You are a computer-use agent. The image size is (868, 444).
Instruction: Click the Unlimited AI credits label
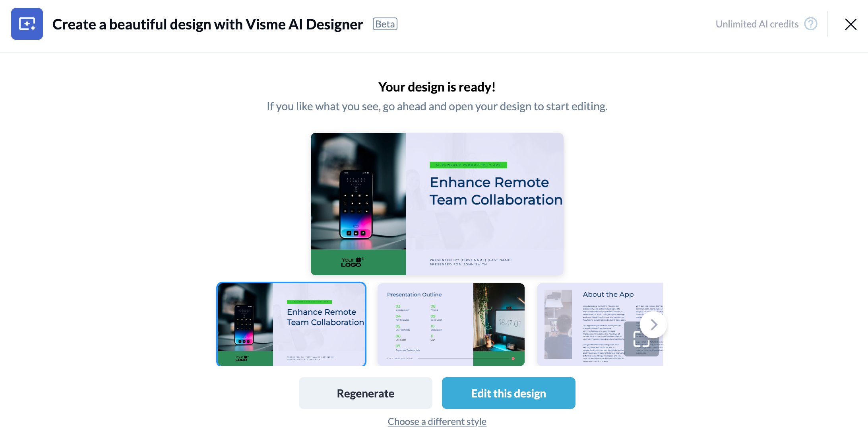point(757,24)
